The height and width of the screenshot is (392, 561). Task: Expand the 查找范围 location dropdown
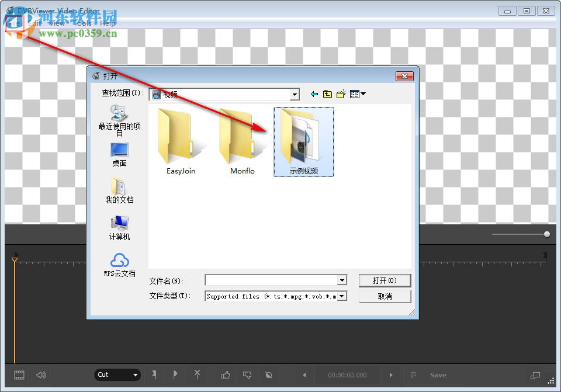(x=295, y=94)
